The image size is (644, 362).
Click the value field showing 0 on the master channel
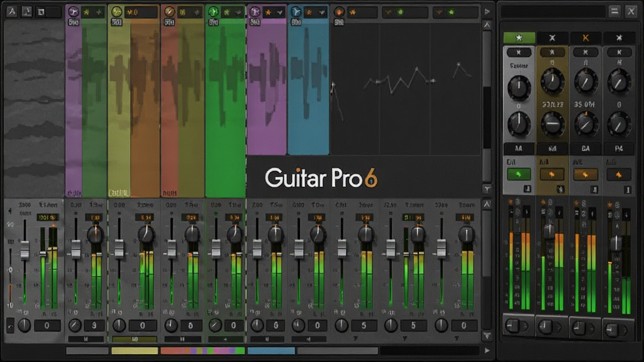[x=47, y=326]
